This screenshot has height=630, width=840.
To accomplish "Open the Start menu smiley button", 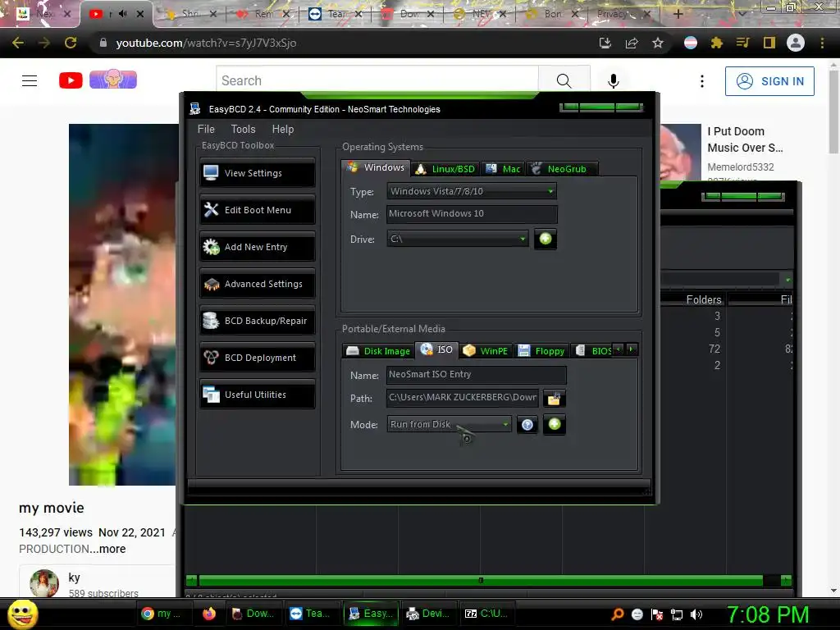I will point(23,614).
